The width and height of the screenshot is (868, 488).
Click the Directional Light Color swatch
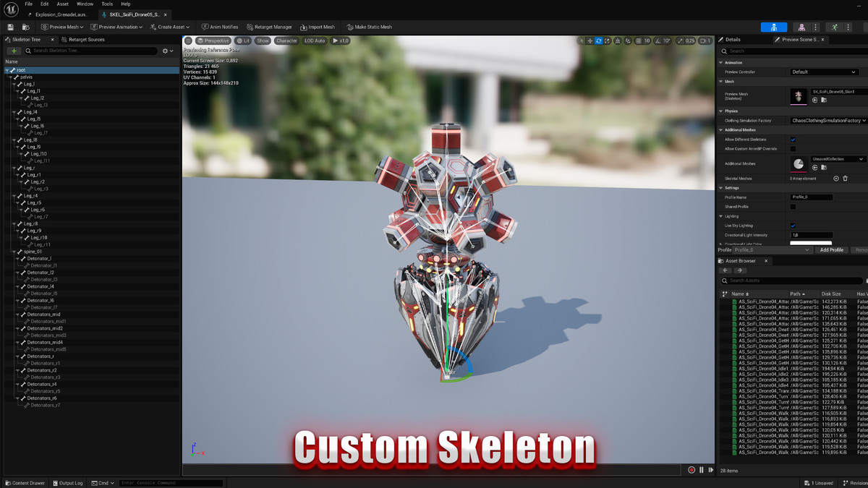point(811,244)
